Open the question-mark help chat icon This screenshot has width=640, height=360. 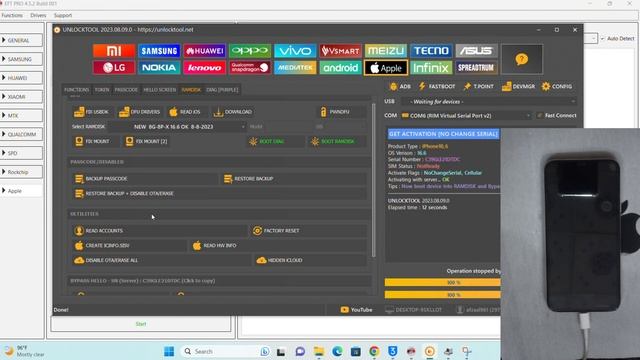(x=522, y=59)
